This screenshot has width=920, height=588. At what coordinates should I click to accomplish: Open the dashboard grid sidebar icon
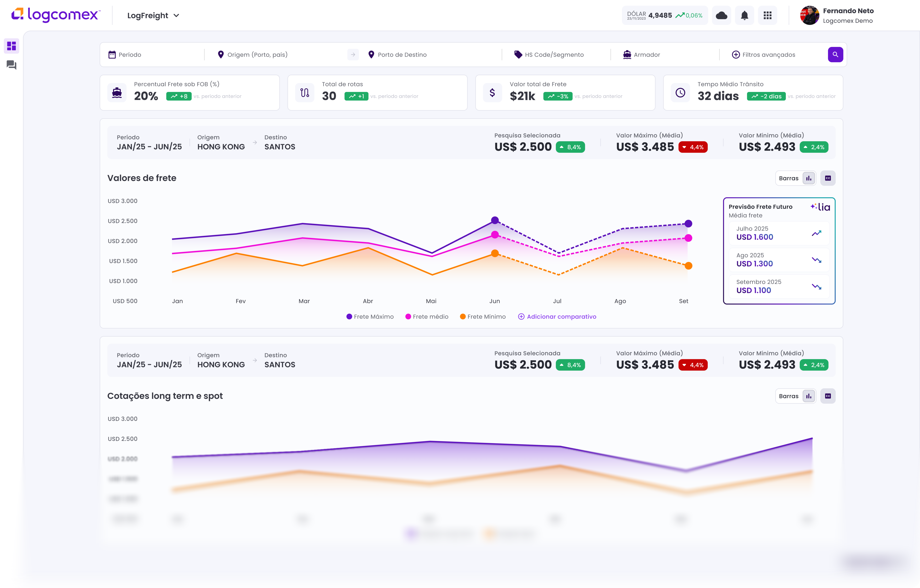(x=11, y=46)
